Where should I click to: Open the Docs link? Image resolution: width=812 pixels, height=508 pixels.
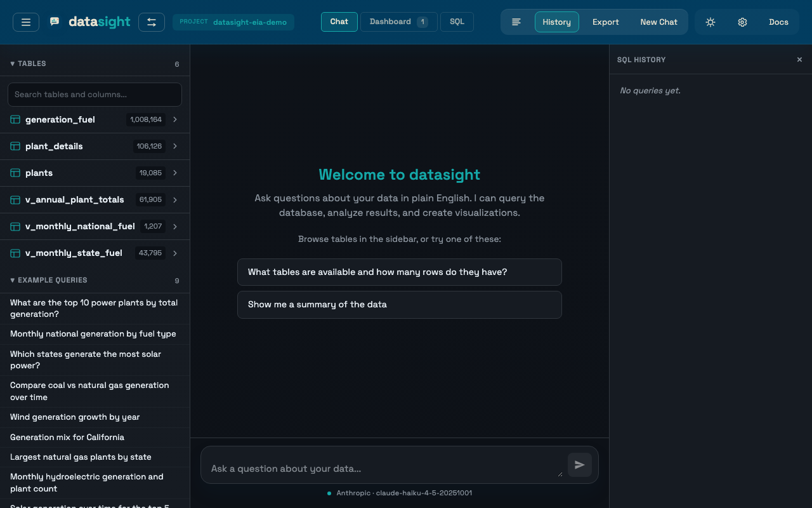pos(778,22)
